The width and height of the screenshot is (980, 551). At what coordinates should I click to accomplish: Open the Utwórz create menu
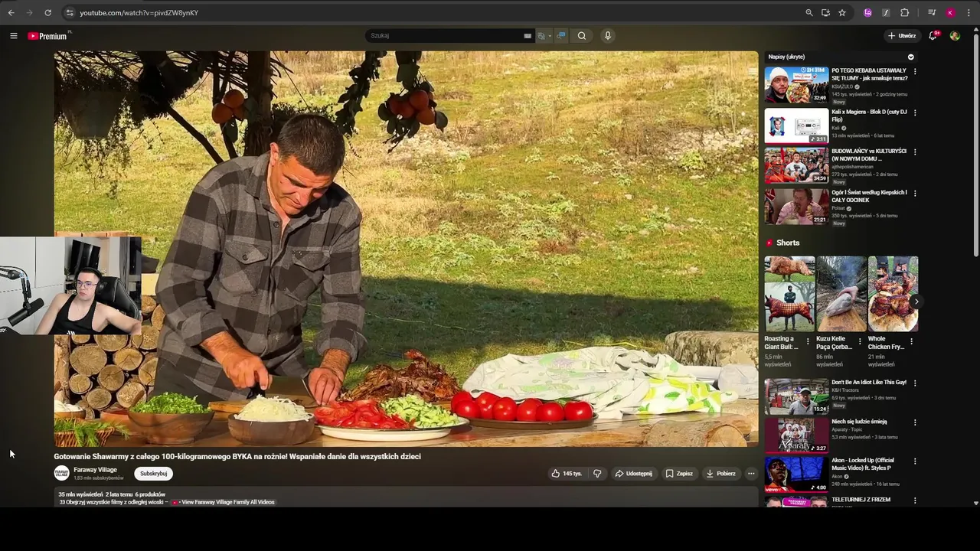pos(902,36)
